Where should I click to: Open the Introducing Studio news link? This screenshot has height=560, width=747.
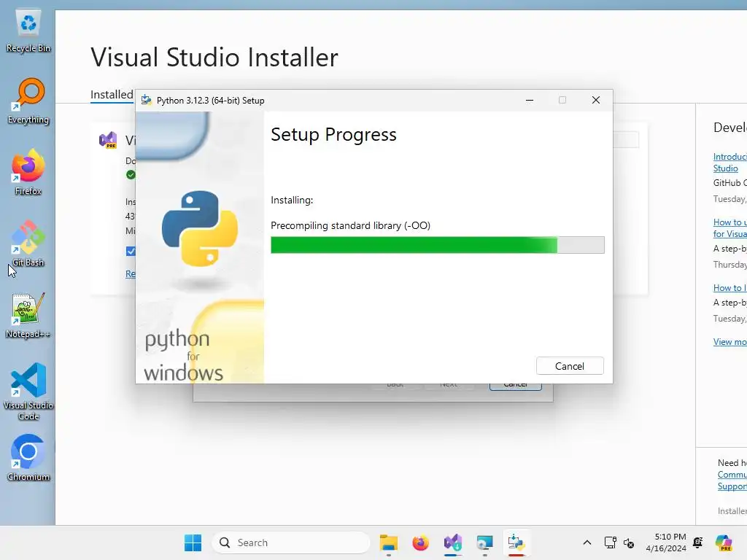tap(729, 163)
